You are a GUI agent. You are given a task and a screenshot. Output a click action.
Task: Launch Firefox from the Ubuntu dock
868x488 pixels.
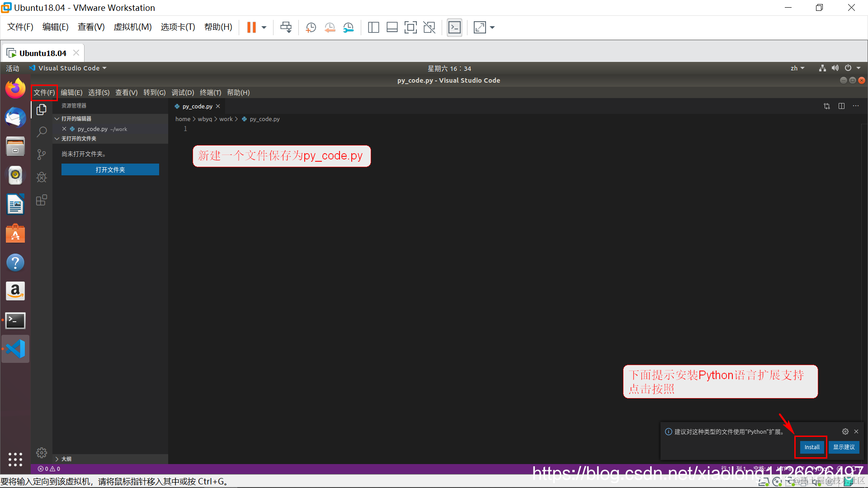point(15,89)
